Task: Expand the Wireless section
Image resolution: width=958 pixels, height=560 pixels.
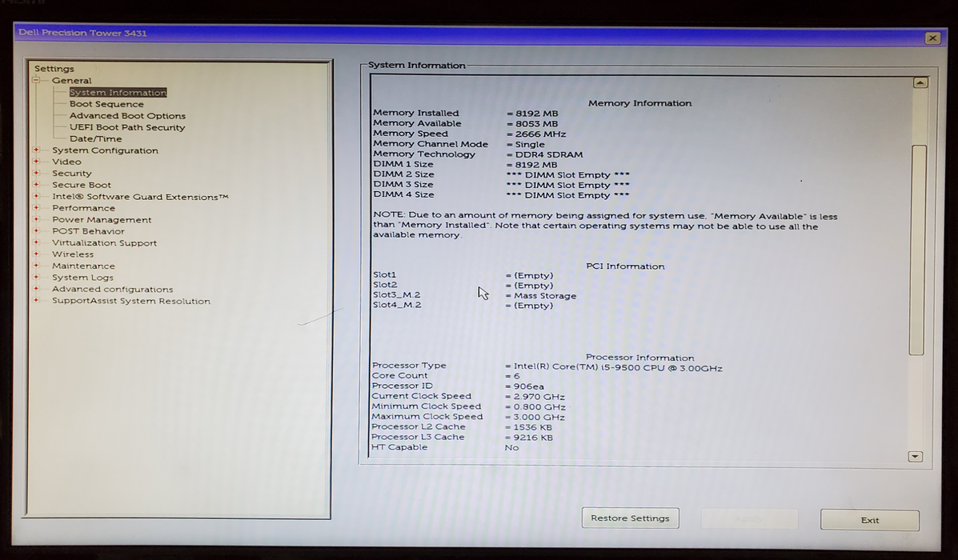Action: 36,254
